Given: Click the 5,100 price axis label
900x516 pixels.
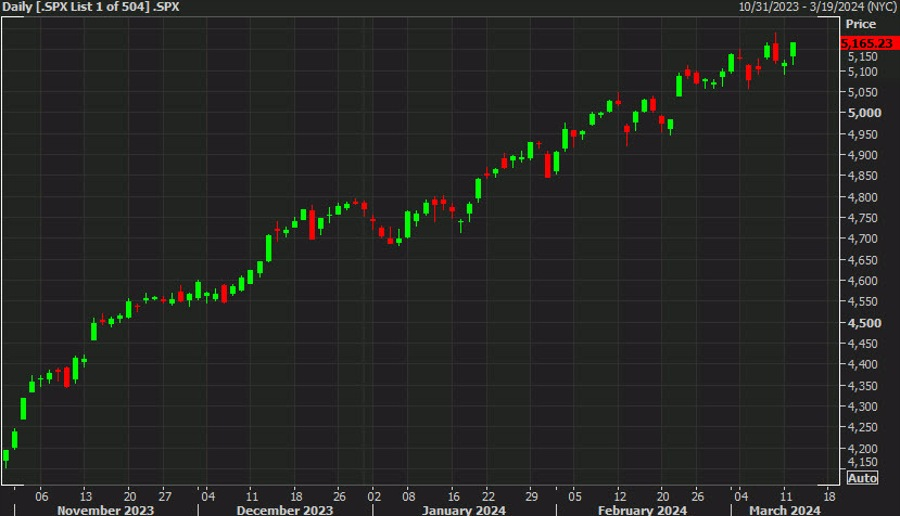Looking at the screenshot, I should (863, 72).
